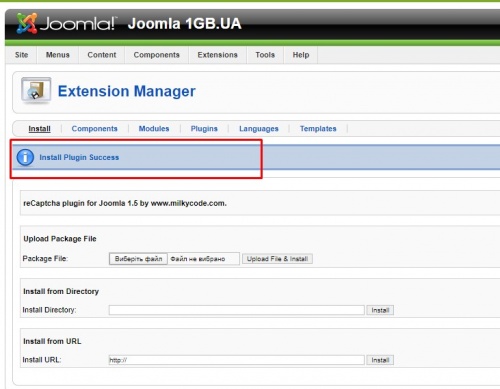This screenshot has height=389, width=500.
Task: Open the Menus menu
Action: coord(58,55)
